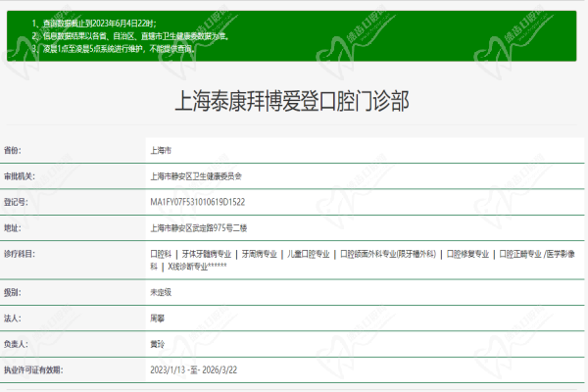This screenshot has height=392, width=588.
Task: Select the name shown in 负责人 row
Action: click(157, 344)
